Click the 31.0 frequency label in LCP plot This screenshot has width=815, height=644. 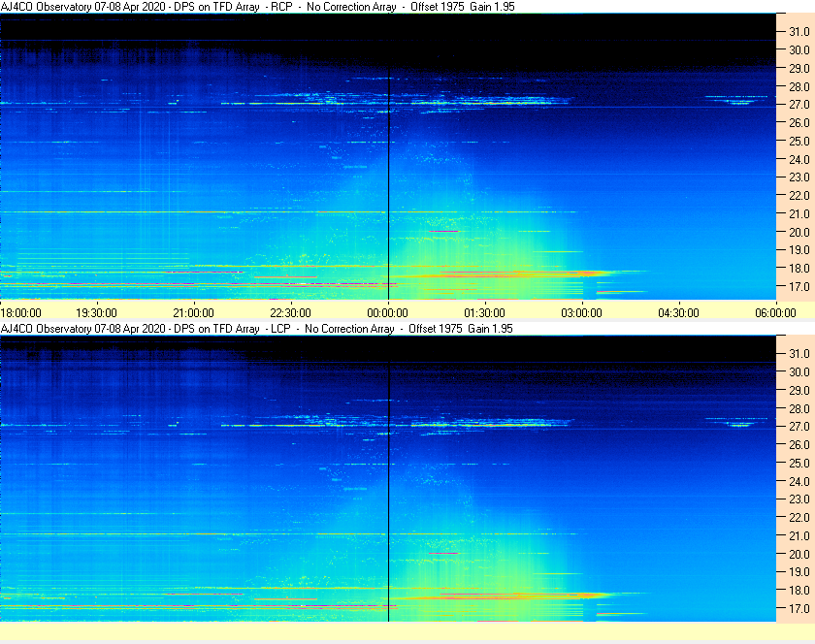tap(799, 353)
